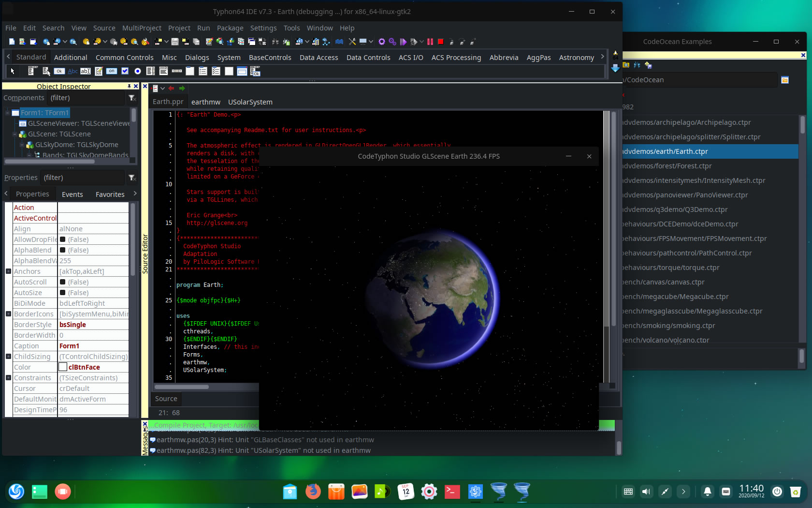This screenshot has width=812, height=508.
Task: Pick the TMemo component icon
Action: click(x=99, y=71)
